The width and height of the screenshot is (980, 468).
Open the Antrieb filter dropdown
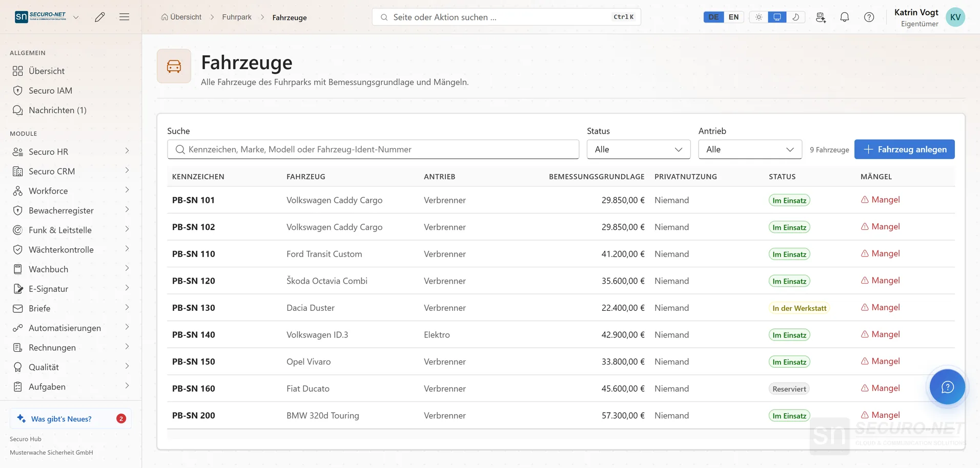tap(750, 150)
